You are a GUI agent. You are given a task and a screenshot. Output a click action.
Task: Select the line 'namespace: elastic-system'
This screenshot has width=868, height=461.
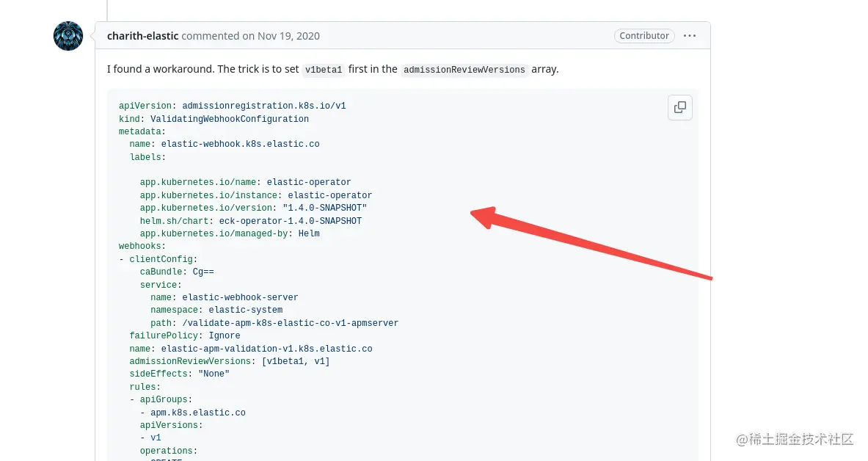point(216,310)
